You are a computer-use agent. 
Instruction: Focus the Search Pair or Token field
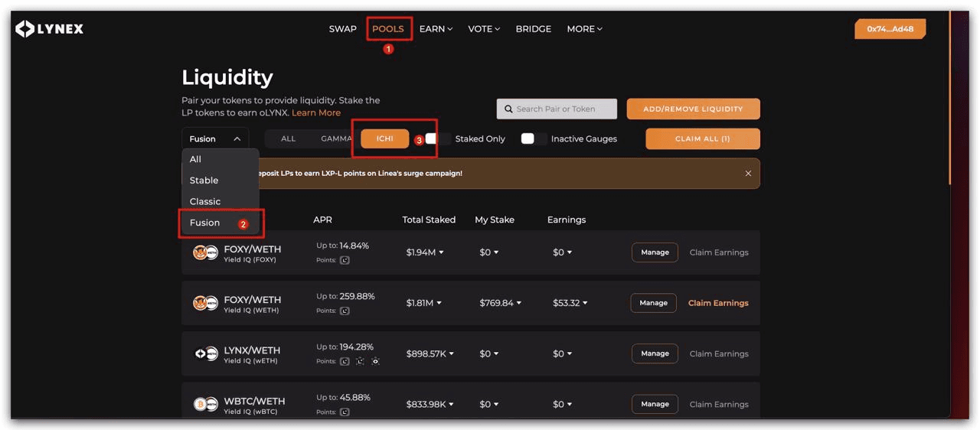point(557,109)
